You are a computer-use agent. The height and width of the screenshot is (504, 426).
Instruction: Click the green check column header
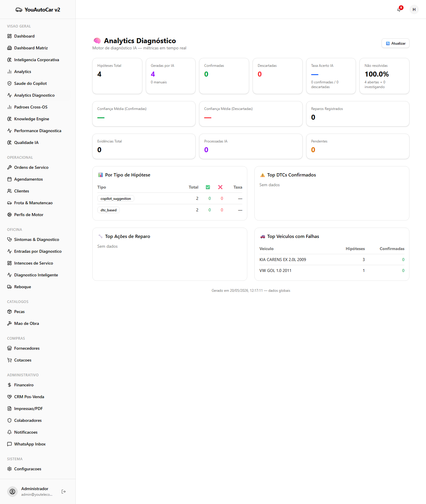[x=208, y=187]
